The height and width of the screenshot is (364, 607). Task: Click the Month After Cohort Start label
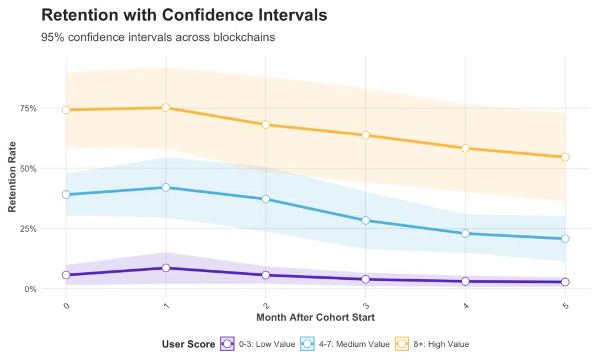(x=315, y=318)
